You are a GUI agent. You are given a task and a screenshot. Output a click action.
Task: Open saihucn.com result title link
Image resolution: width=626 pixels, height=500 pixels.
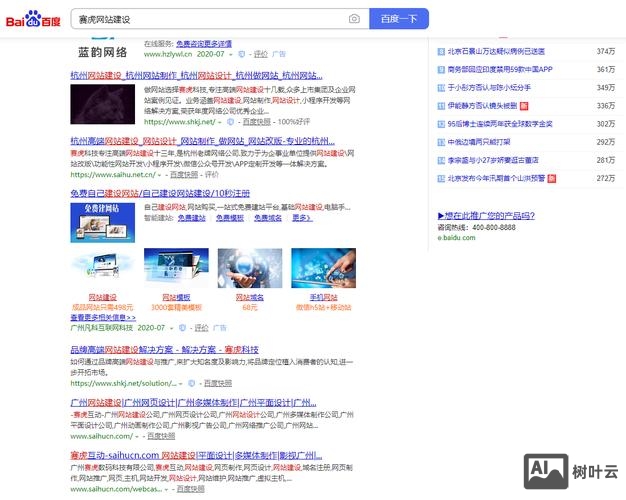pos(196,455)
